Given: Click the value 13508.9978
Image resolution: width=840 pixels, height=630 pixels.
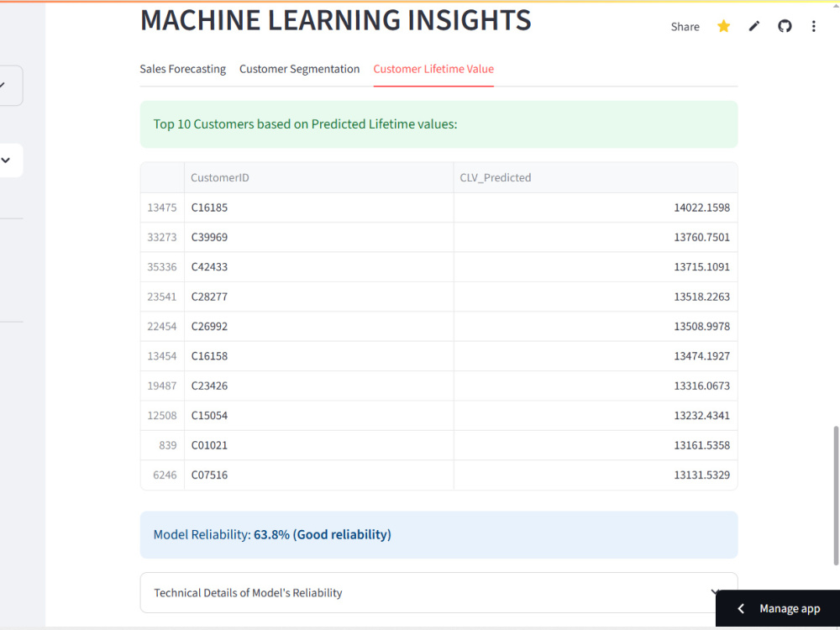Looking at the screenshot, I should point(701,326).
